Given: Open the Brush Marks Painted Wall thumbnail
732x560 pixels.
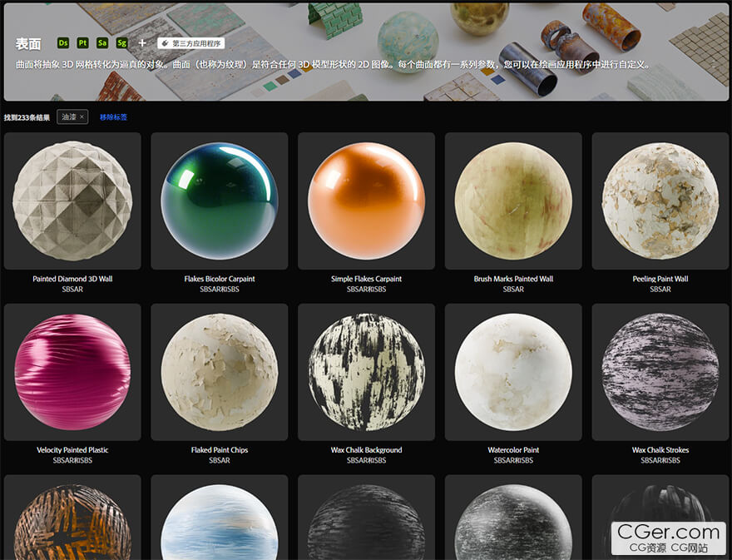Looking at the screenshot, I should (513, 201).
